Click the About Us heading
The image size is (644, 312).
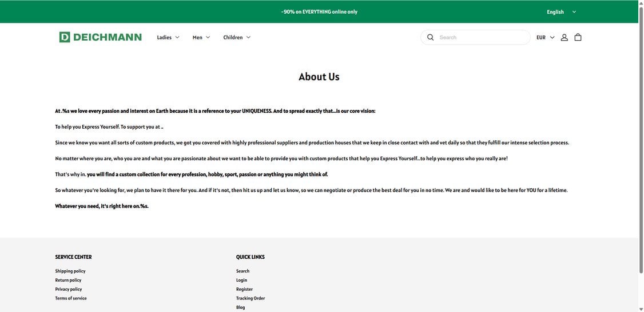pos(319,77)
